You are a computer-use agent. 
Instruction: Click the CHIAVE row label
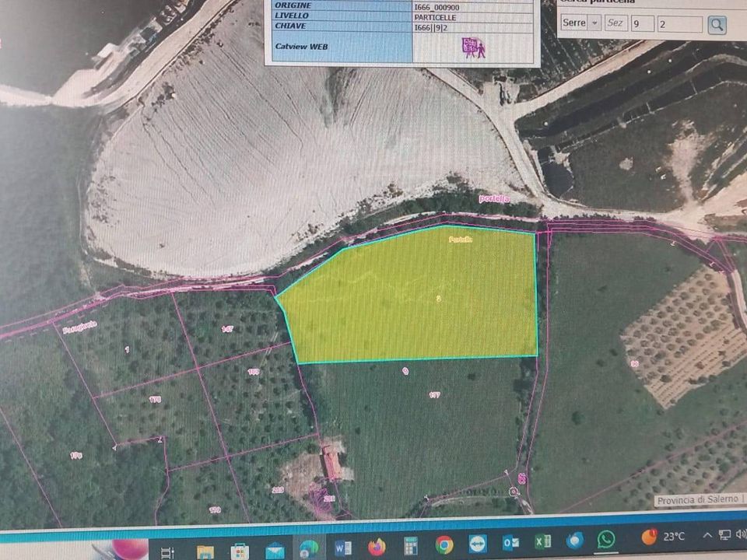(290, 26)
